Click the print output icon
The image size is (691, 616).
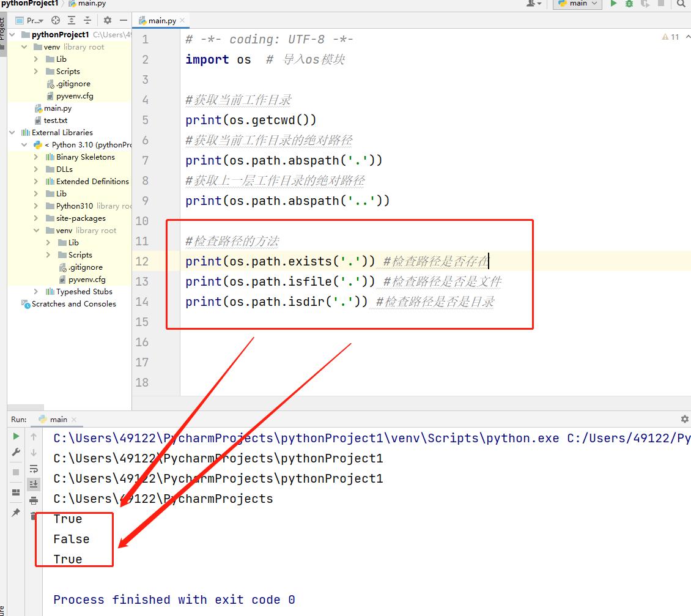[x=34, y=500]
